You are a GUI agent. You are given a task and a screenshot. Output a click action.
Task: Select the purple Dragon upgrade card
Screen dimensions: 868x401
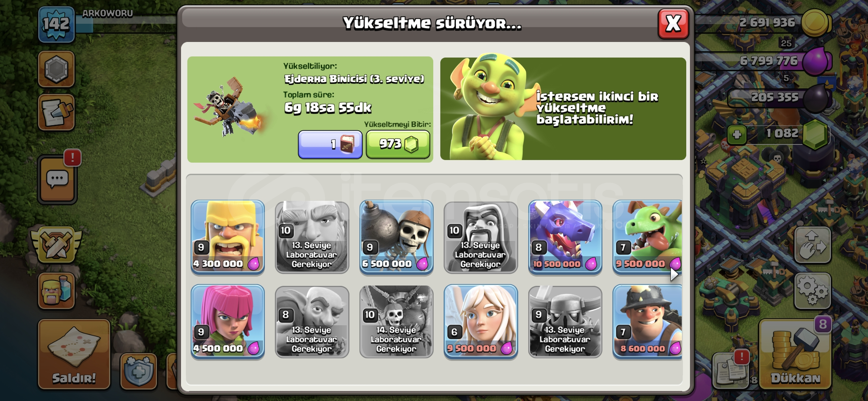pos(565,237)
